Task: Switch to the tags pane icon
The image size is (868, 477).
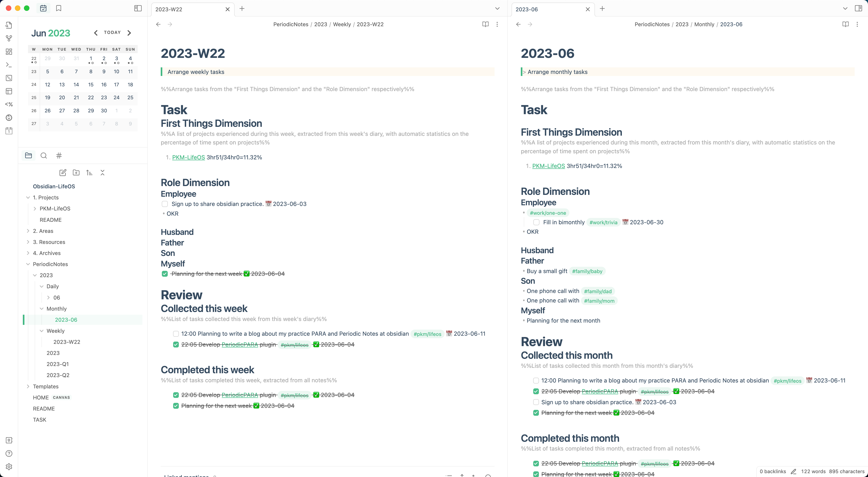Action: point(59,155)
